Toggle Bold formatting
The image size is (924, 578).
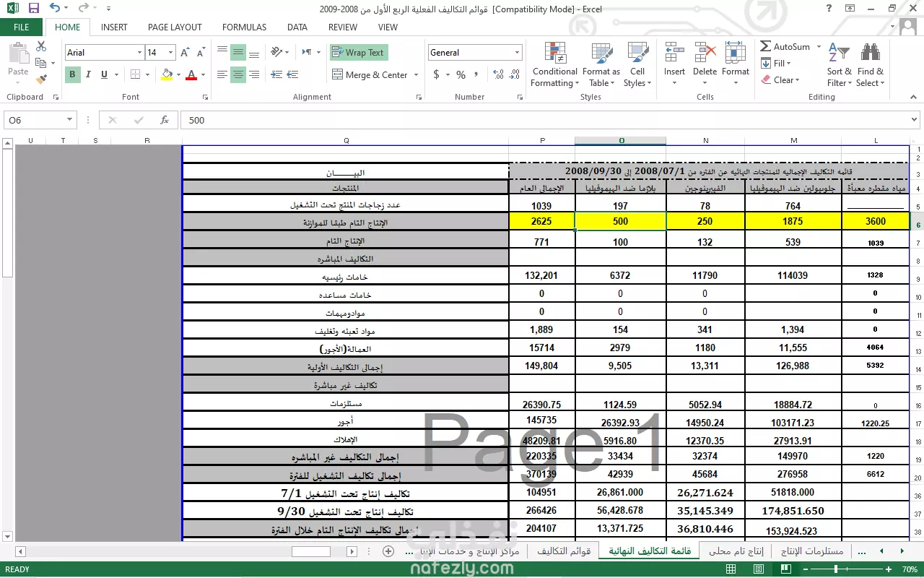point(72,74)
